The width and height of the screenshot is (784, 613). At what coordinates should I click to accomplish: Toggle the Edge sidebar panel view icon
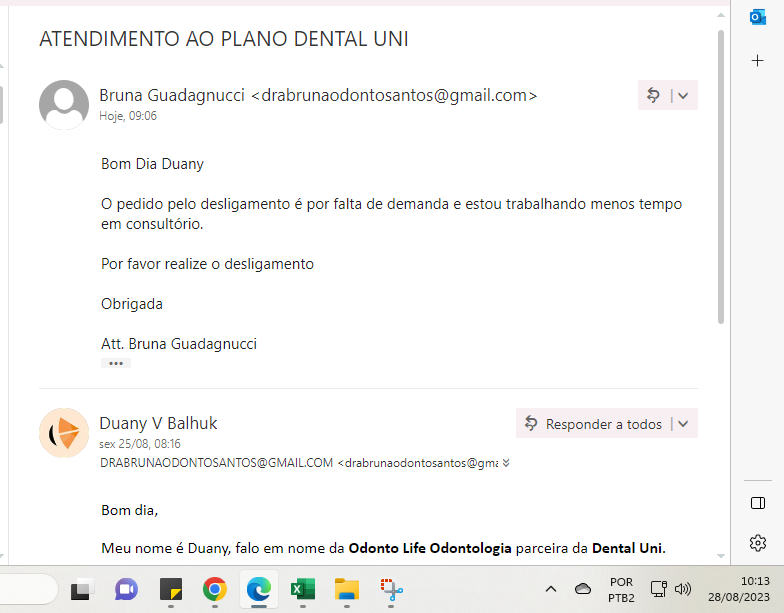[x=757, y=503]
